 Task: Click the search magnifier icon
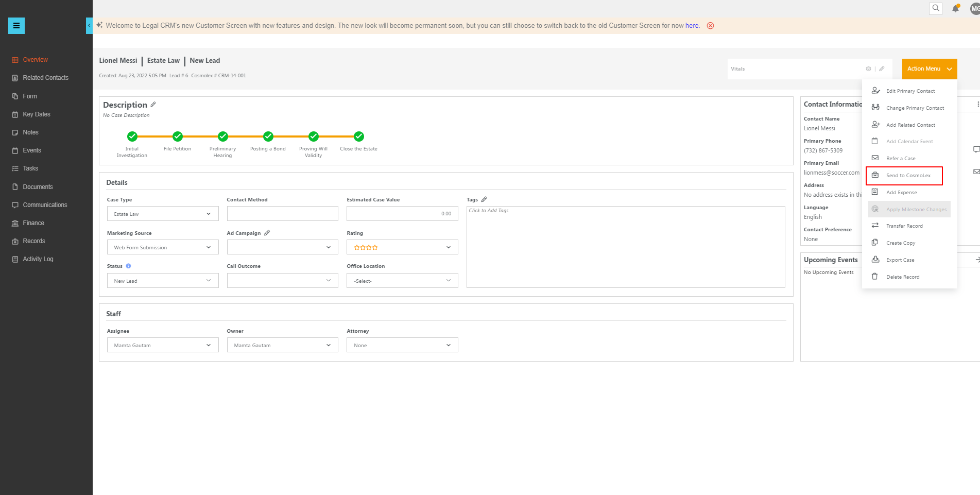936,8
